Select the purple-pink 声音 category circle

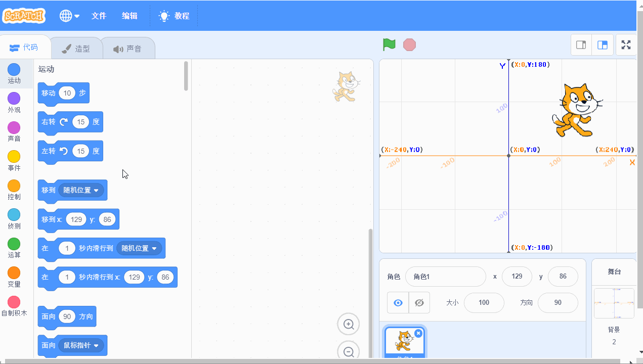14,127
